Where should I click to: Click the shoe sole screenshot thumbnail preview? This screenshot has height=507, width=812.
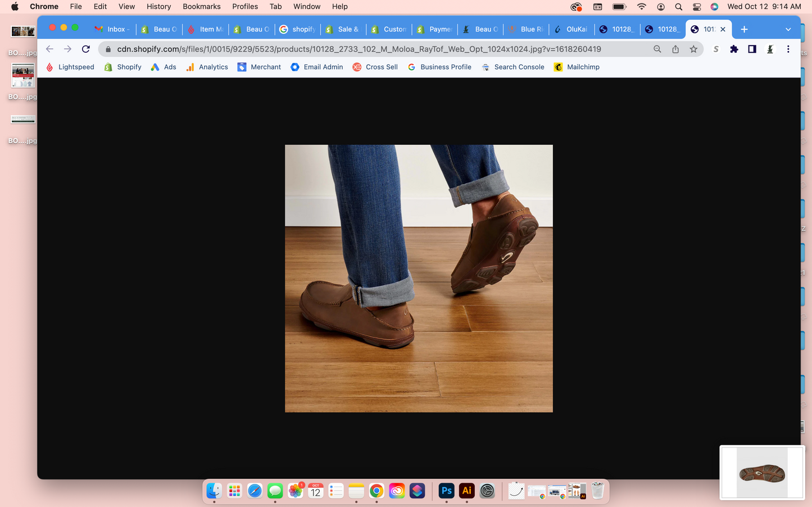tap(762, 472)
